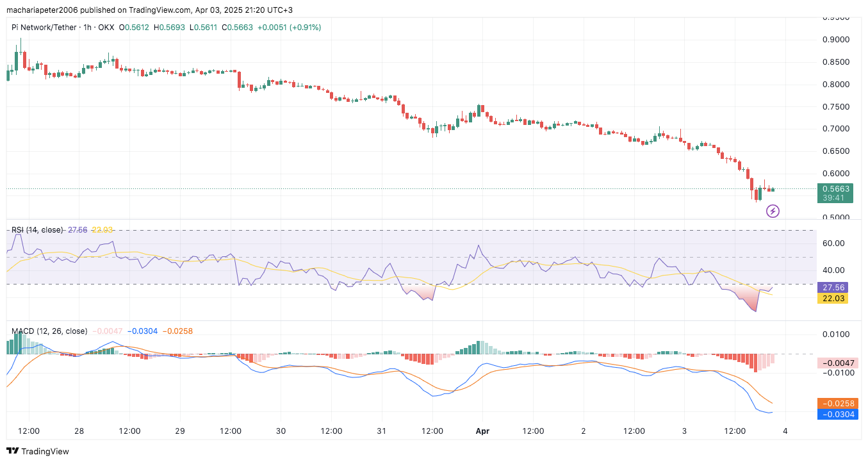Viewport: 868px width, 462px height.
Task: Click the 28 date label on time axis
Action: point(80,431)
